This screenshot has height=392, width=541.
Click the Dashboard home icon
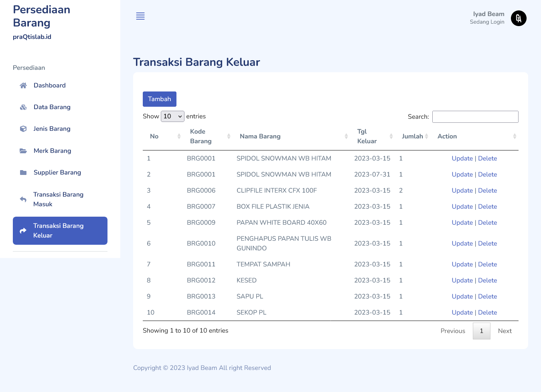(23, 85)
